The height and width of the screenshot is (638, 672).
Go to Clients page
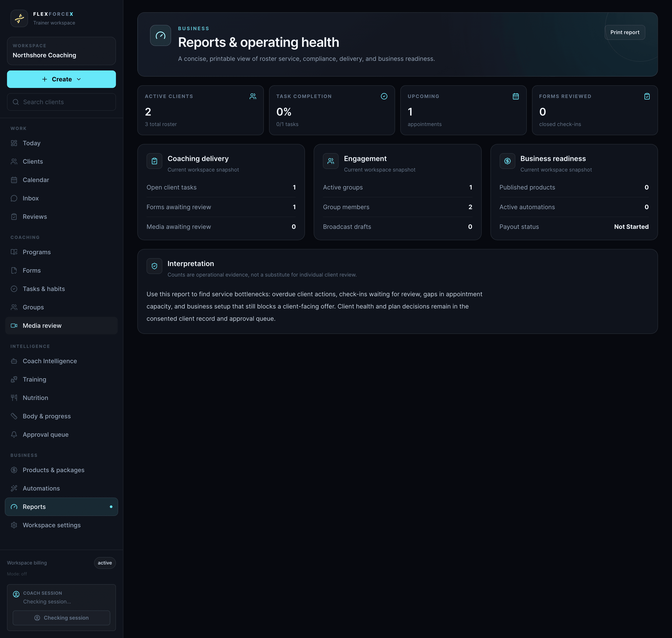point(61,161)
